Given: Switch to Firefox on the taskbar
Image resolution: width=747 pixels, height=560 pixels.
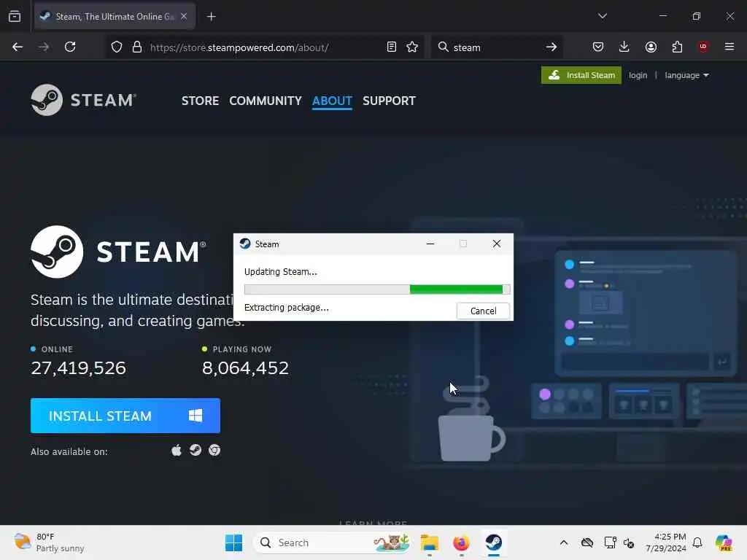Looking at the screenshot, I should coord(461,542).
